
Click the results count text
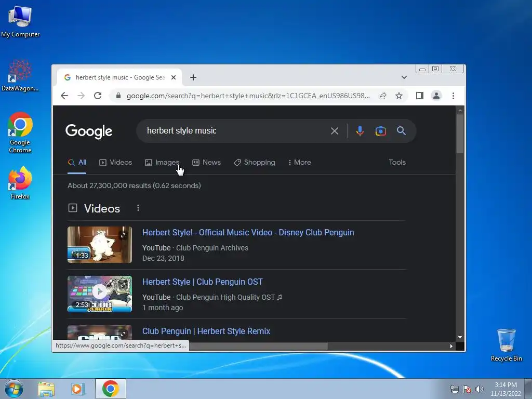click(134, 185)
